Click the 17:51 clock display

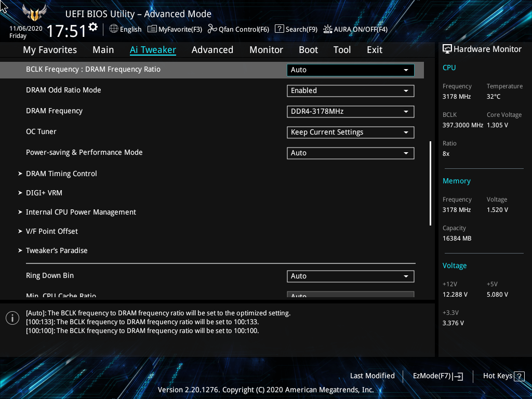(66, 31)
